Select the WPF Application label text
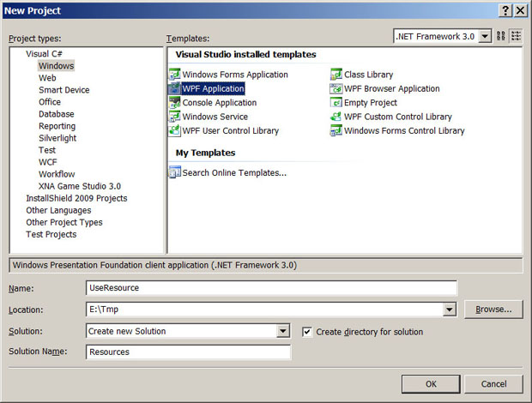This screenshot has width=532, height=403. pyautogui.click(x=213, y=89)
